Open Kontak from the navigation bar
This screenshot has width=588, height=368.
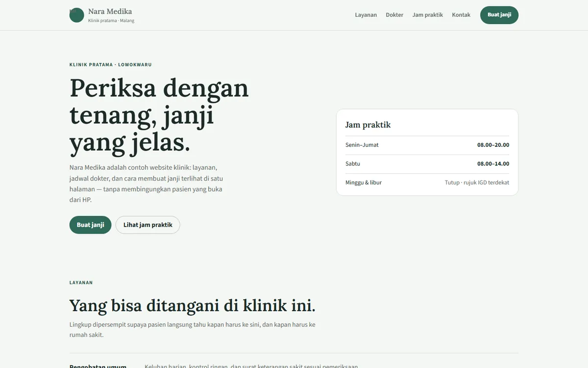coord(461,15)
